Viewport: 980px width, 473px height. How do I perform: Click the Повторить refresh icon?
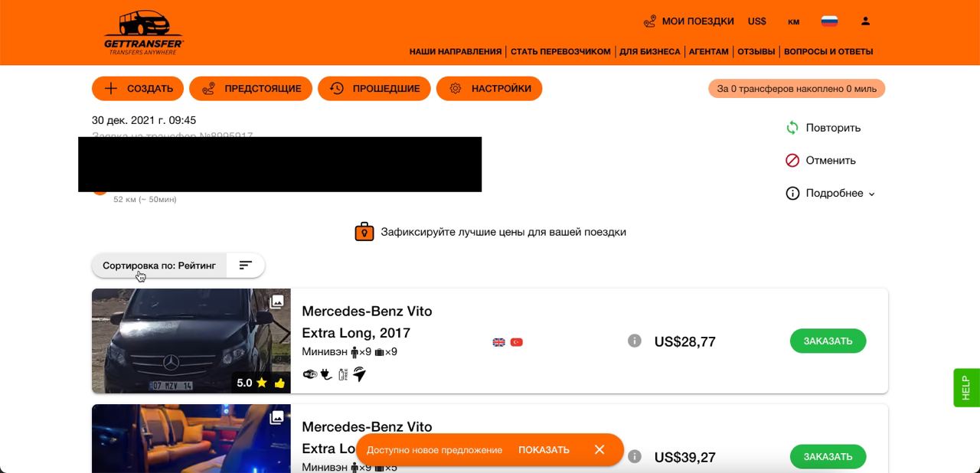point(792,128)
